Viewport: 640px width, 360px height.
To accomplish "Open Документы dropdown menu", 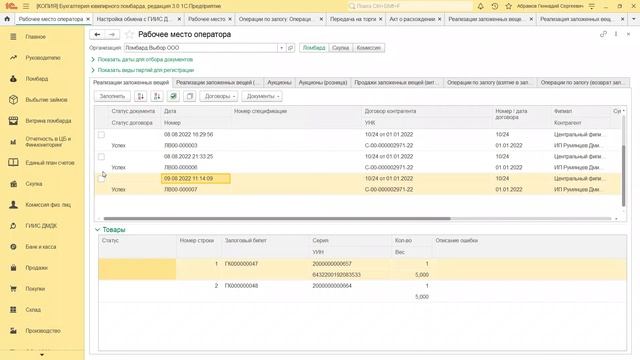I will tap(262, 96).
